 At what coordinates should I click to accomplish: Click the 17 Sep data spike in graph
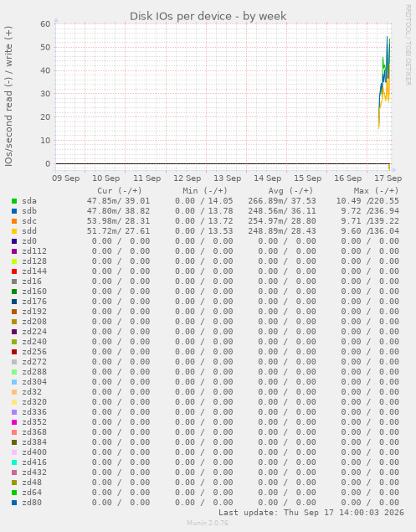(385, 83)
